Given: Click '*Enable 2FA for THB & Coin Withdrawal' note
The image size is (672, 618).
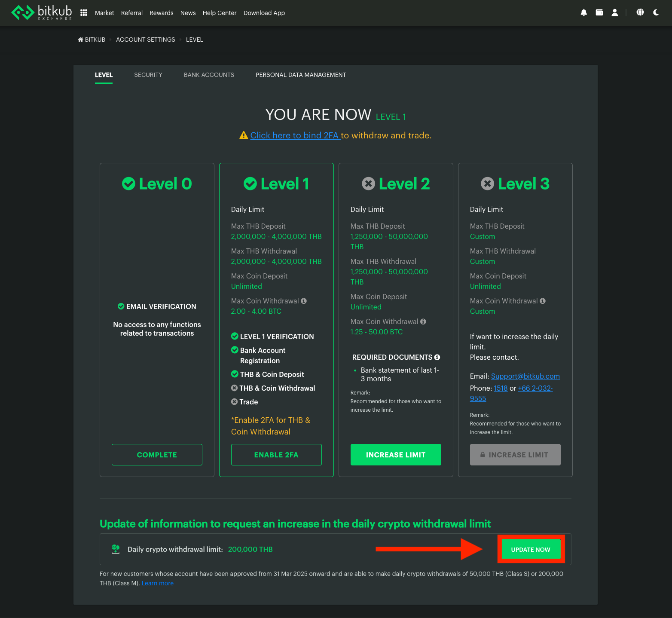Looking at the screenshot, I should coord(271,426).
